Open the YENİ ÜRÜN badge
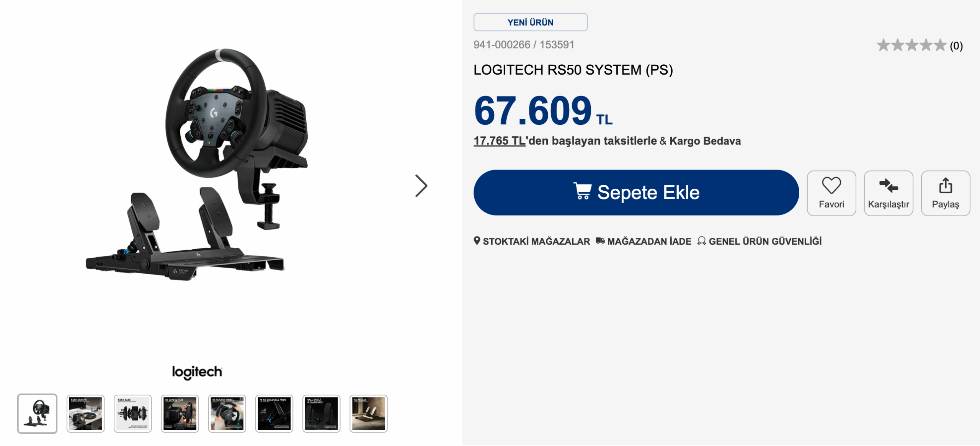 pos(530,22)
